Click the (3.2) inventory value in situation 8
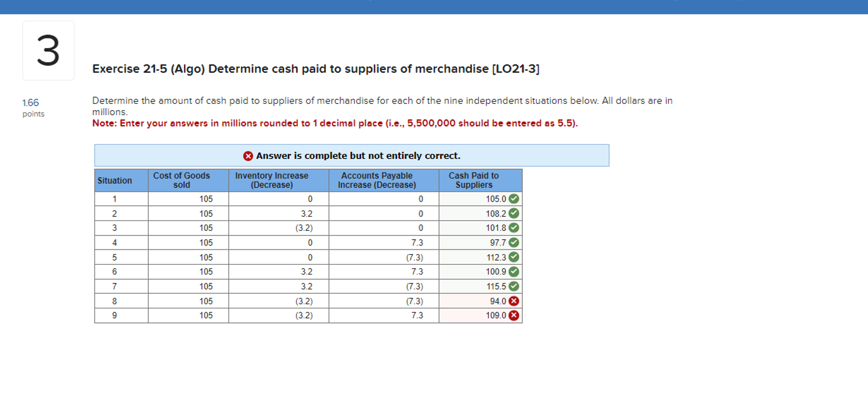This screenshot has height=413, width=868. click(304, 301)
